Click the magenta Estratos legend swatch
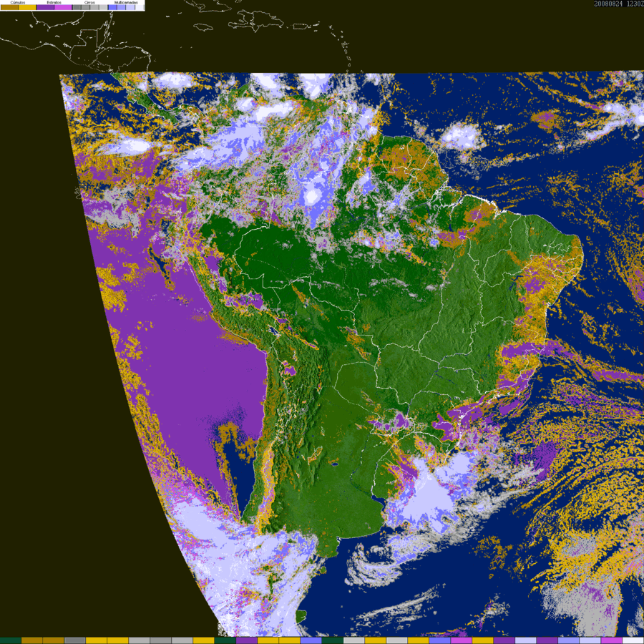The width and height of the screenshot is (644, 644). pyautogui.click(x=63, y=7)
